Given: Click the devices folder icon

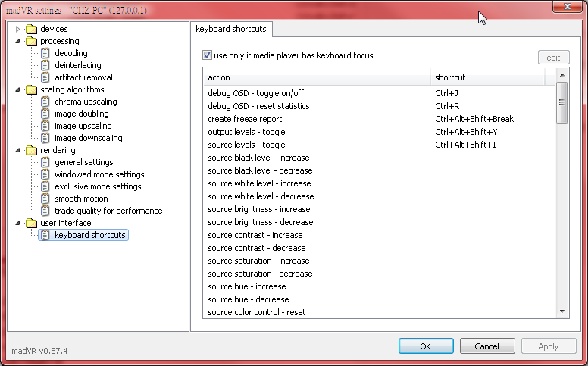Looking at the screenshot, I should [31, 29].
